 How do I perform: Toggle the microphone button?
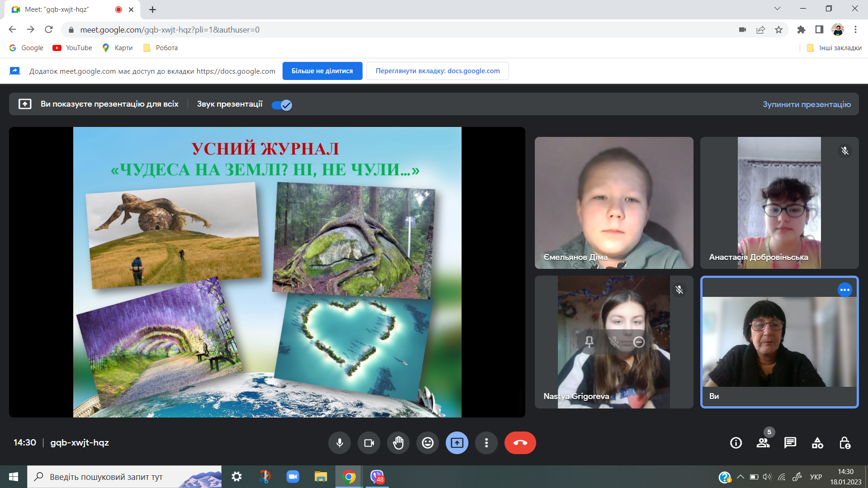tap(340, 443)
